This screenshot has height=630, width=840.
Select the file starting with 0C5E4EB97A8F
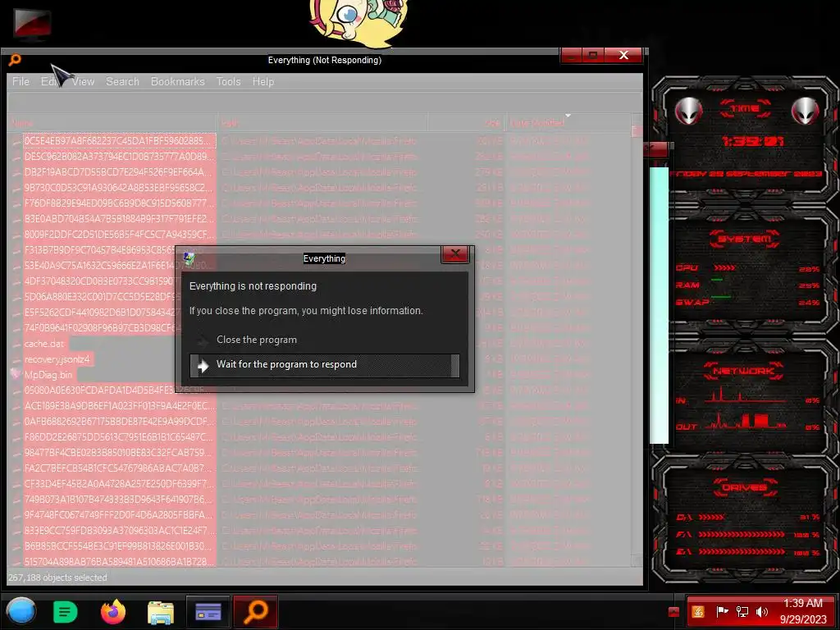pyautogui.click(x=119, y=141)
